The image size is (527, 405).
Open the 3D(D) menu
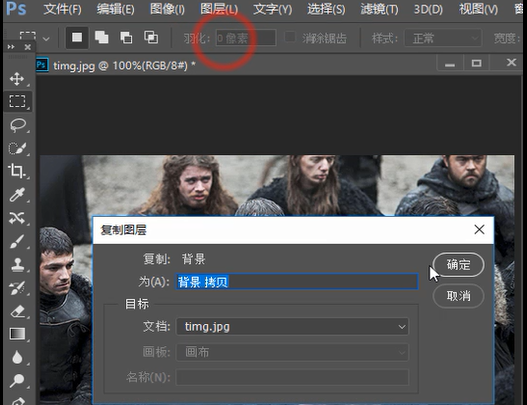pyautogui.click(x=428, y=9)
